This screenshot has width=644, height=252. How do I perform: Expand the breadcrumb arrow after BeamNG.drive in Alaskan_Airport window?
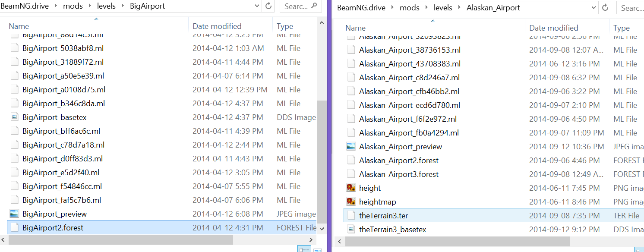pyautogui.click(x=392, y=8)
